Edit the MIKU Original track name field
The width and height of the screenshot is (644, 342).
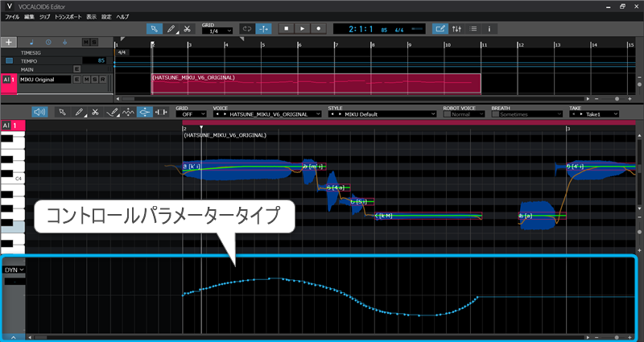coord(45,80)
